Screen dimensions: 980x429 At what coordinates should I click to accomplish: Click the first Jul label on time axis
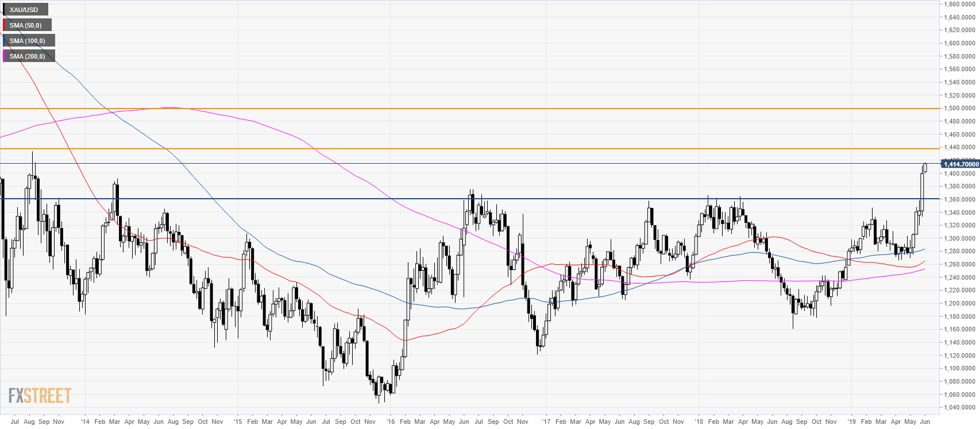14,422
